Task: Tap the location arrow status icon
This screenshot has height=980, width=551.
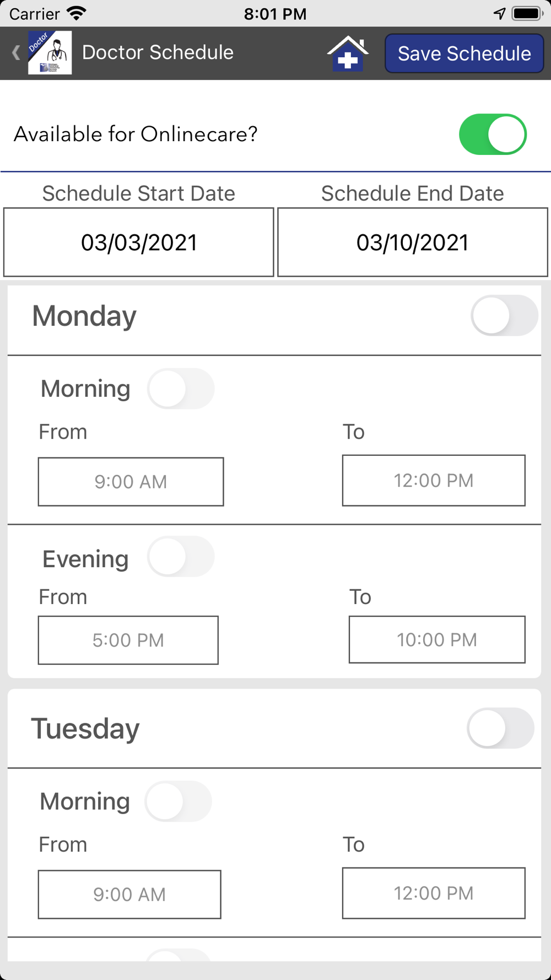Action: (x=499, y=13)
